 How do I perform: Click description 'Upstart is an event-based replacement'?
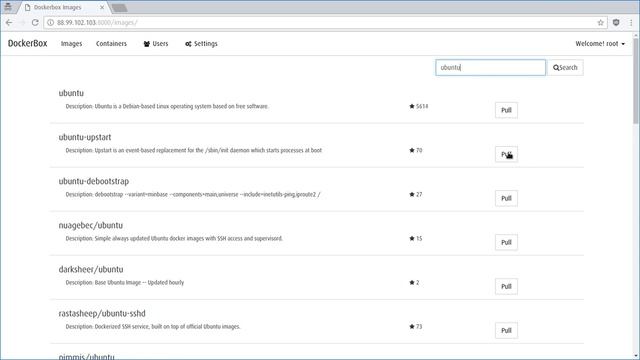click(193, 150)
